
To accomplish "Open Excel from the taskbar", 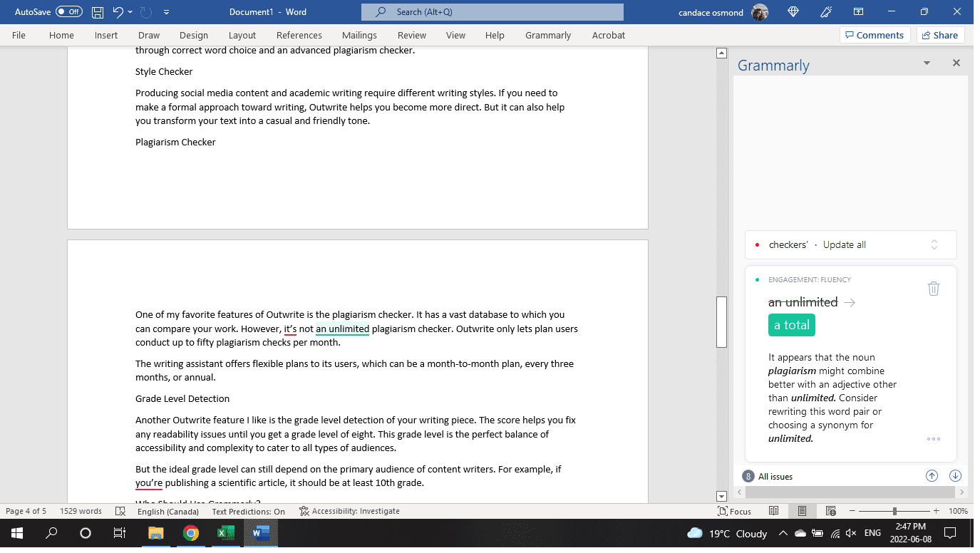I will pos(226,533).
